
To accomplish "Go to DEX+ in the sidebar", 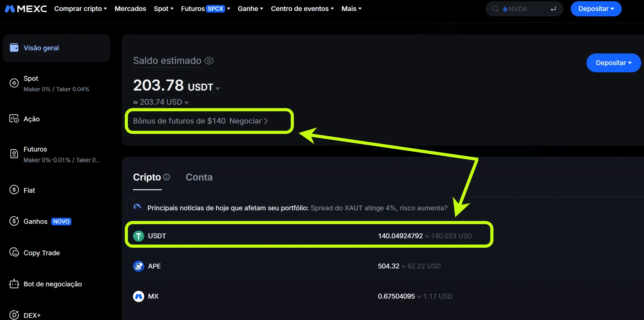I will click(32, 315).
